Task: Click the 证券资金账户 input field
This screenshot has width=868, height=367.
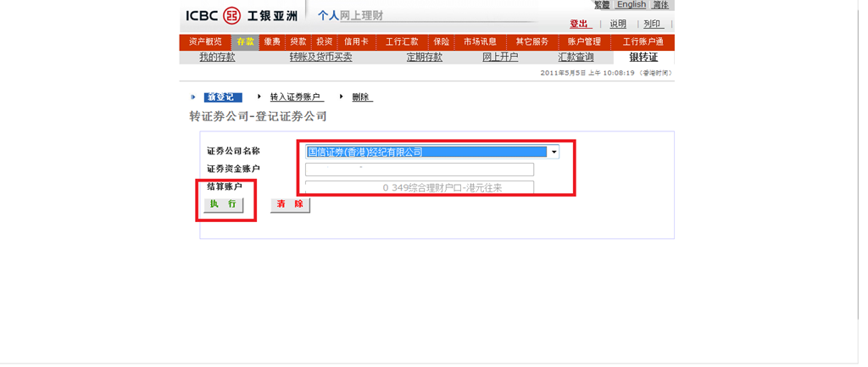Action: [420, 170]
